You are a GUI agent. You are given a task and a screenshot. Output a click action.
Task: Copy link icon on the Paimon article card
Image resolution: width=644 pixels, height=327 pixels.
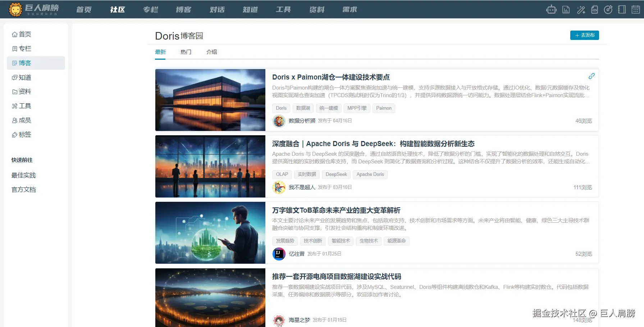click(592, 76)
